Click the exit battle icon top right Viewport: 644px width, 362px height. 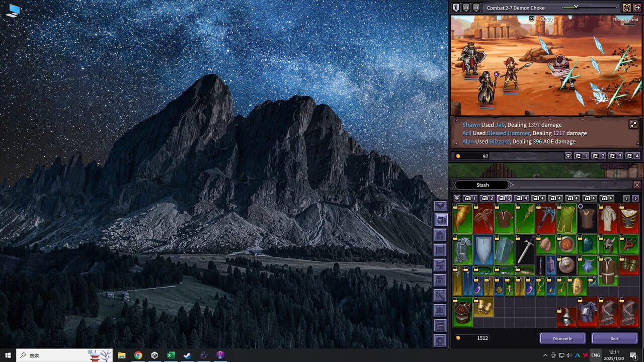coord(637,8)
